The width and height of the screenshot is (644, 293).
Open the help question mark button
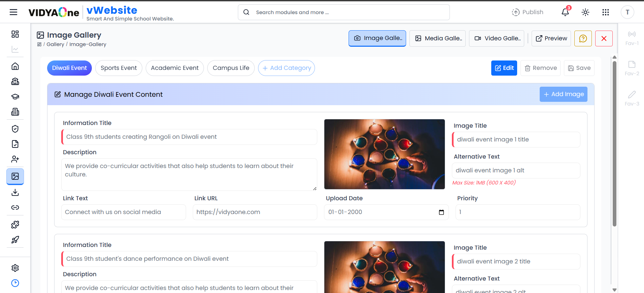[583, 38]
